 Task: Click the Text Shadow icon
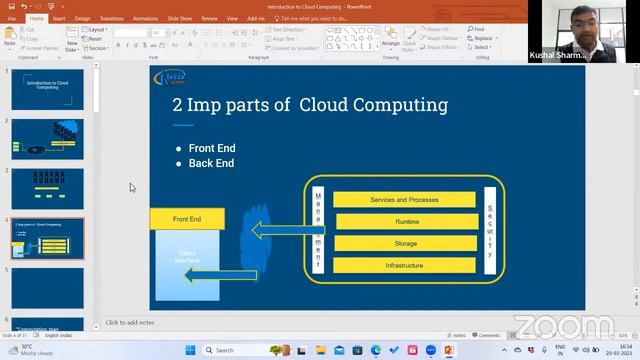click(x=145, y=45)
